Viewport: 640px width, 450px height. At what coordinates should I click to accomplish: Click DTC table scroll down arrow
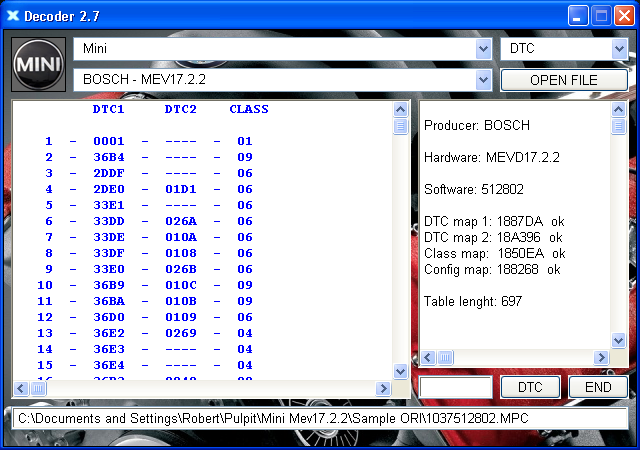(400, 372)
